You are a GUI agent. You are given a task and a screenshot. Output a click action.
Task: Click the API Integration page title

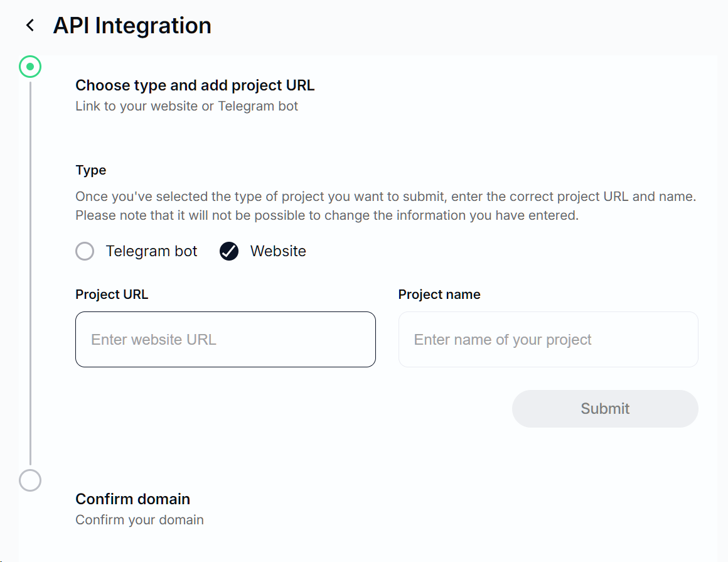point(132,26)
